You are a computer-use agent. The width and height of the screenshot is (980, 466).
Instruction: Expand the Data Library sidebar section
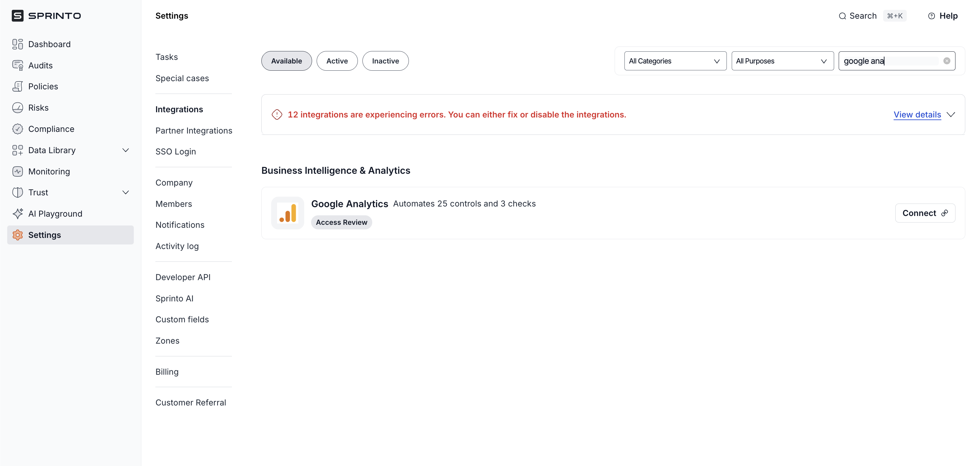pyautogui.click(x=126, y=151)
